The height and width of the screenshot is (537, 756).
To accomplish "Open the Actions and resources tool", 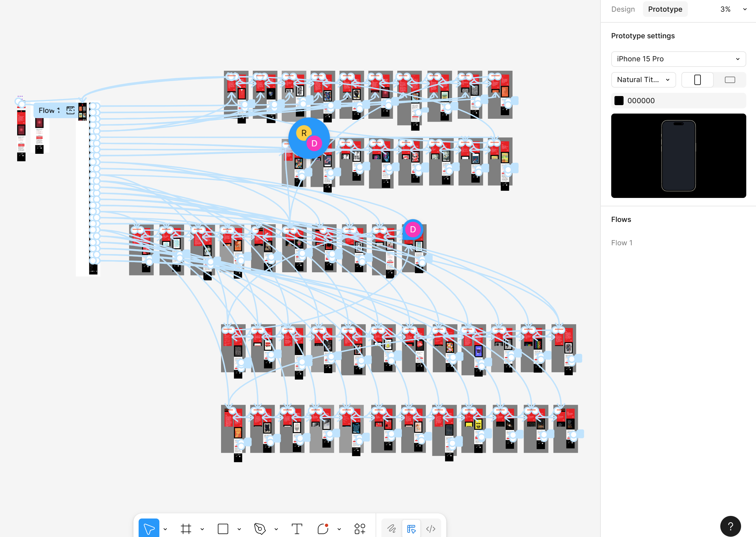I will (x=360, y=529).
